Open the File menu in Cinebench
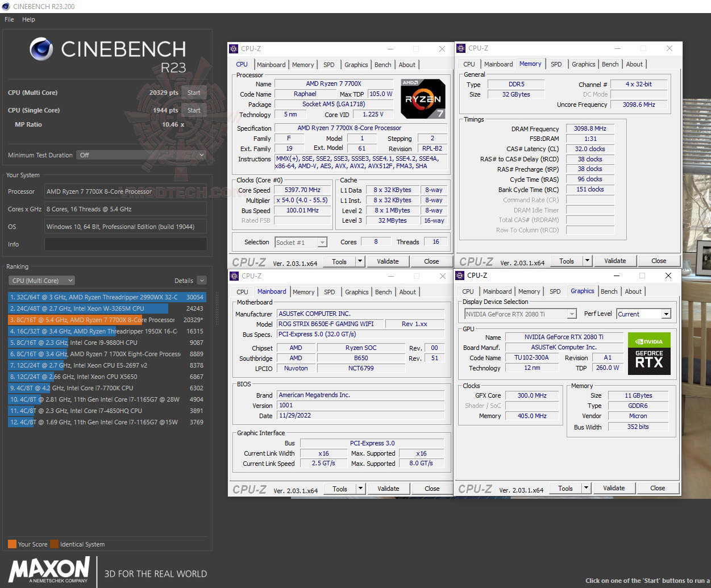711x588 pixels. click(x=9, y=19)
